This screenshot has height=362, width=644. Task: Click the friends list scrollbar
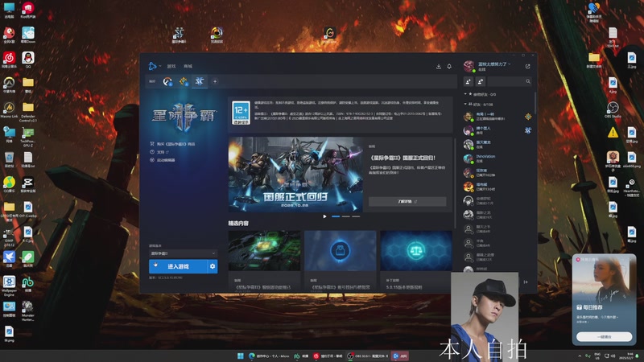point(535,103)
